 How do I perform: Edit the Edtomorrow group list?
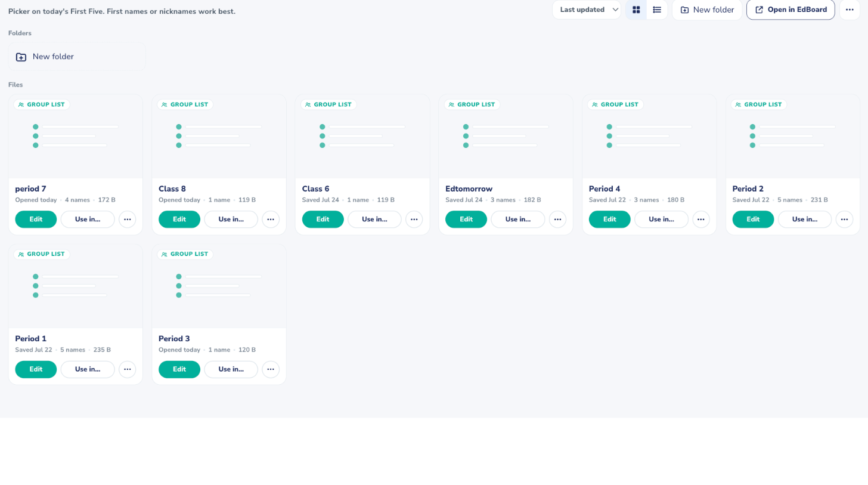click(466, 220)
